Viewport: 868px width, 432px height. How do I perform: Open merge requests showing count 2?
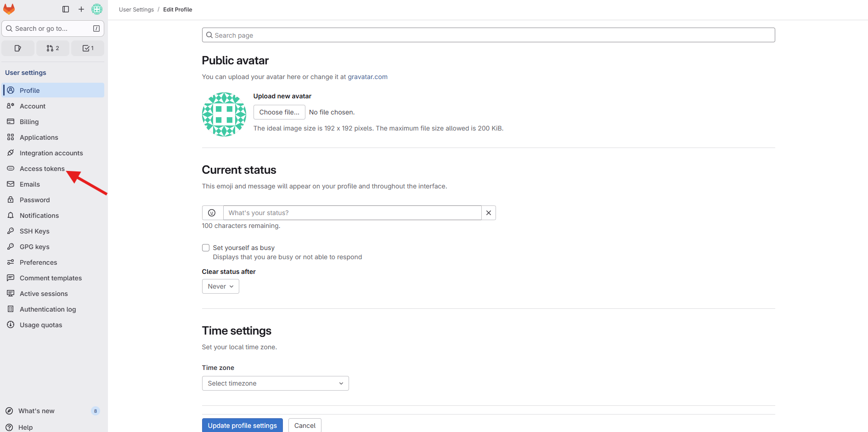(52, 48)
